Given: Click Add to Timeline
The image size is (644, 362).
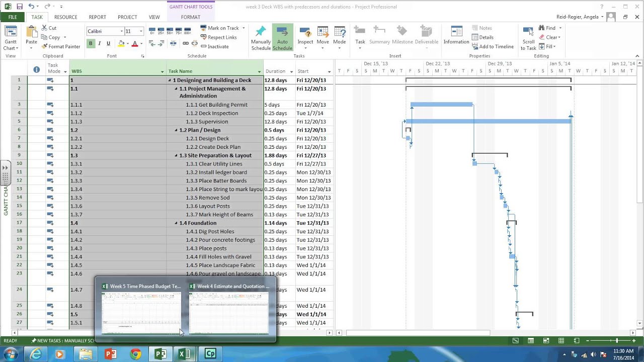Looking at the screenshot, I should (492, 46).
